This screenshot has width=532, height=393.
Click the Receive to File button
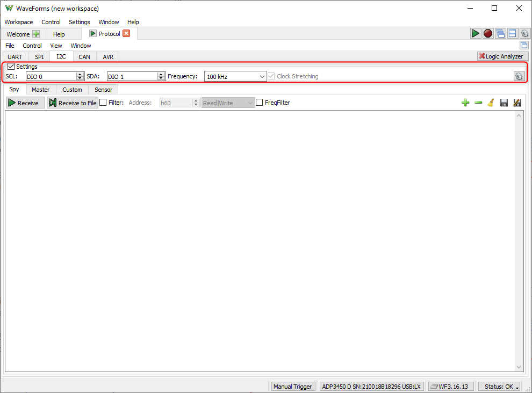coord(72,103)
